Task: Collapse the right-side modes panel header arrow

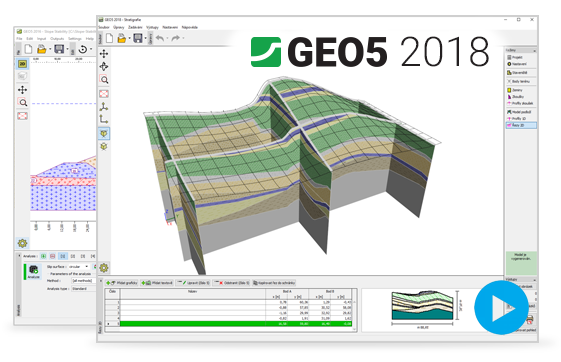Action: [535, 50]
